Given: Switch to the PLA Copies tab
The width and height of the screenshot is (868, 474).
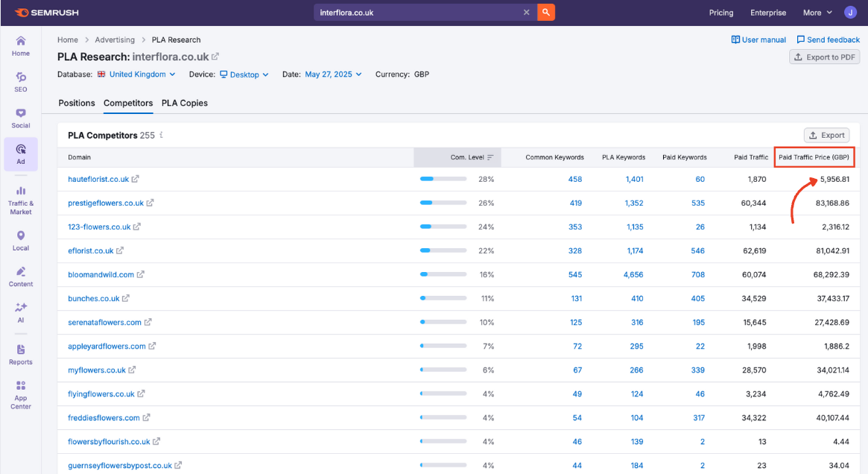Looking at the screenshot, I should click(x=185, y=103).
